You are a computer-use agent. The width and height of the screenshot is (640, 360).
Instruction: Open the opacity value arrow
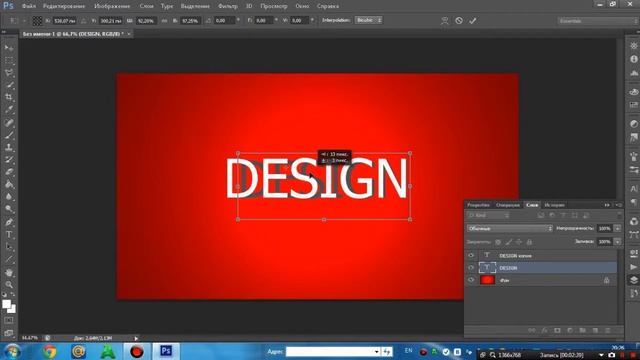pyautogui.click(x=618, y=229)
